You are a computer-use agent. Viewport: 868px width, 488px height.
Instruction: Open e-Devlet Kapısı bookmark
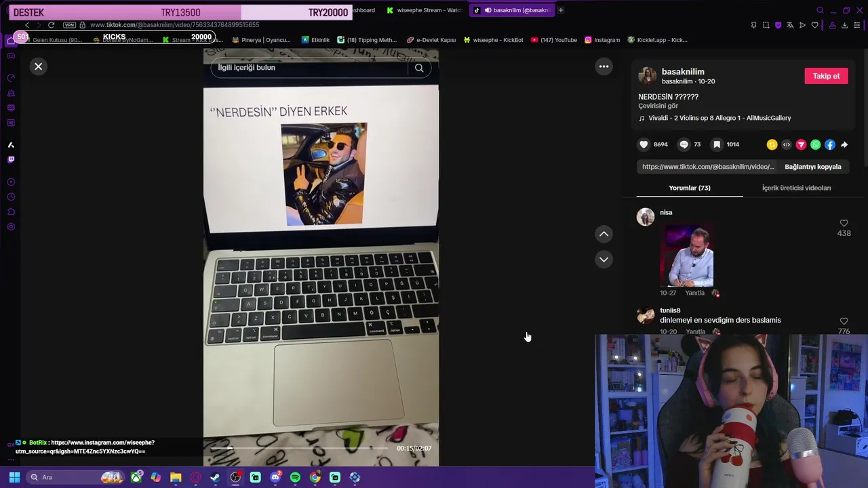431,40
